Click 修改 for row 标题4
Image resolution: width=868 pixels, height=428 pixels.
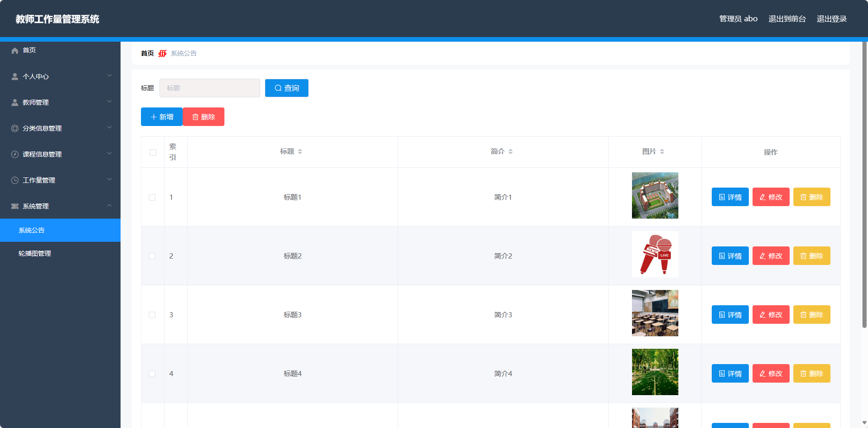[x=771, y=373]
